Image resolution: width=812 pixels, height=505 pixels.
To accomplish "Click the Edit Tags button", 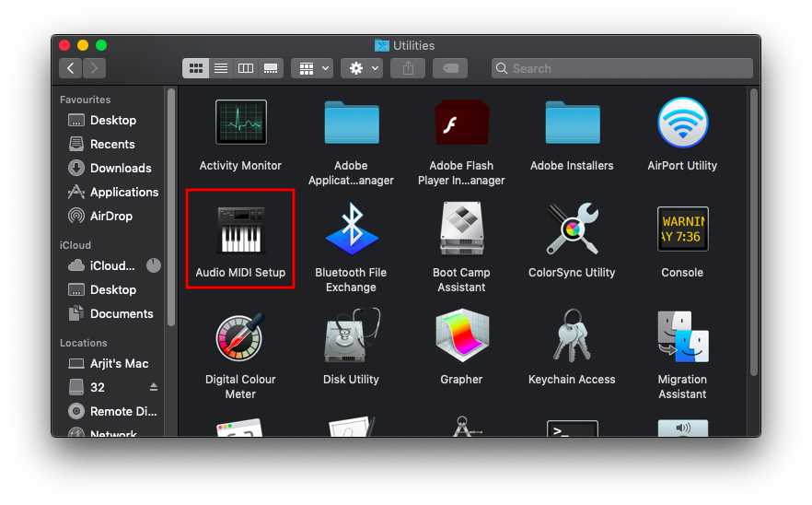I will (450, 68).
